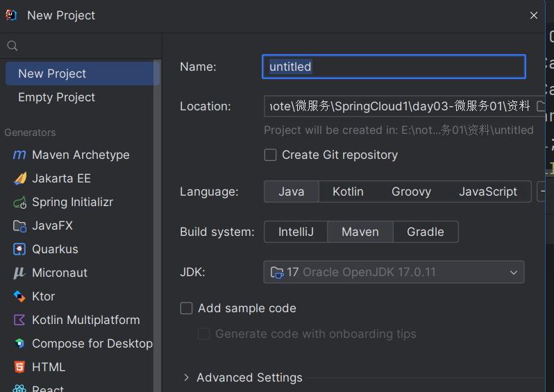The width and height of the screenshot is (554, 392).
Task: Click the search magnifier icon
Action: (x=12, y=46)
